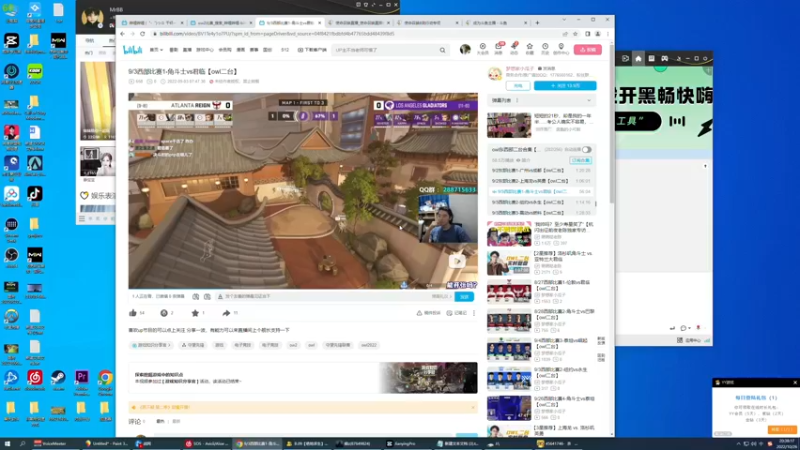The width and height of the screenshot is (800, 450).
Task: Reload page with Chrome refresh icon
Action: click(142, 34)
